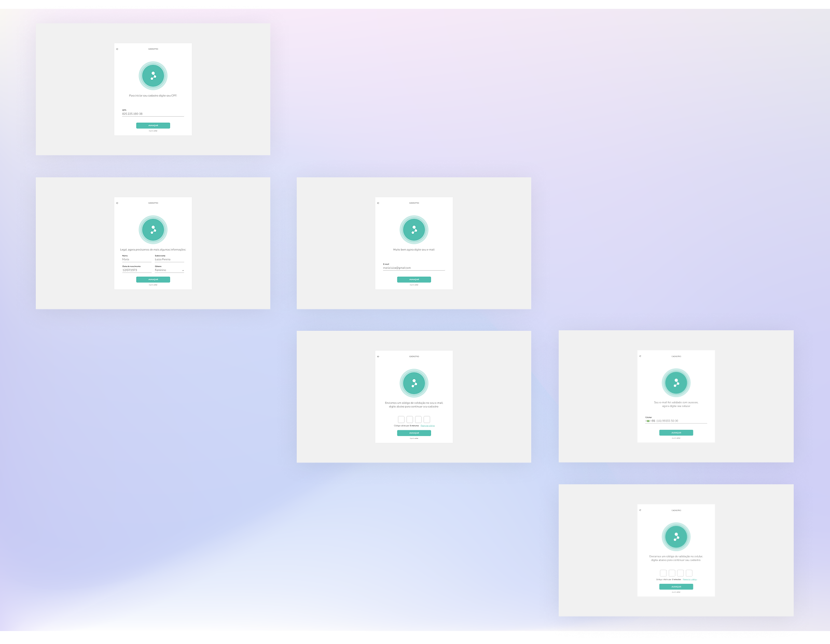The image size is (830, 644).
Task: Open the Gênero dropdown showing Feminino
Action: [x=169, y=270]
